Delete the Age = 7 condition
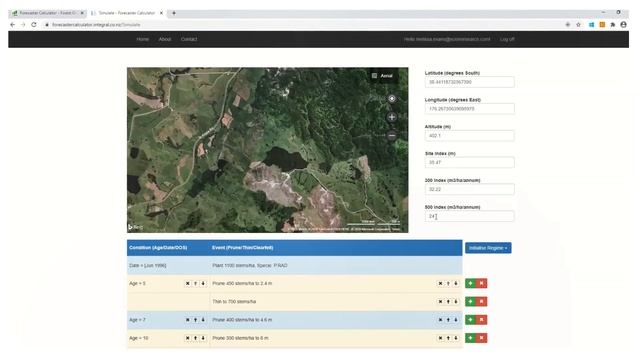Image resolution: width=640 pixels, height=360 pixels. (x=187, y=320)
